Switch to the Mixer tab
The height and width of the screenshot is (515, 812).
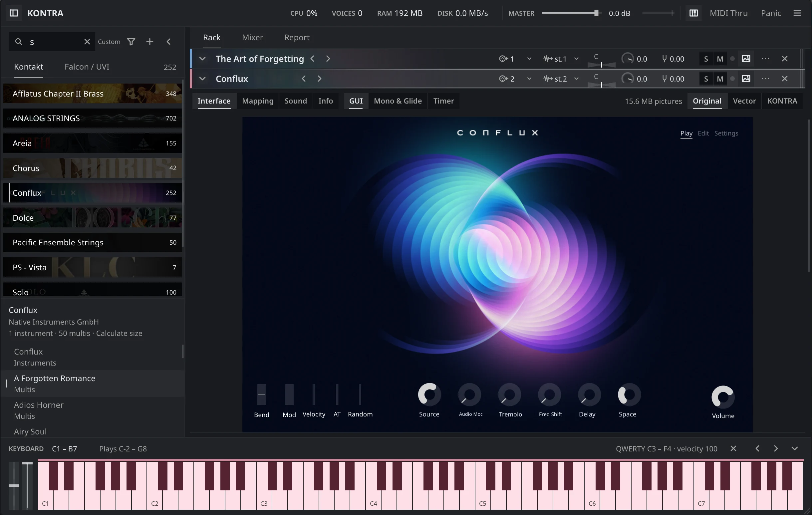[252, 37]
